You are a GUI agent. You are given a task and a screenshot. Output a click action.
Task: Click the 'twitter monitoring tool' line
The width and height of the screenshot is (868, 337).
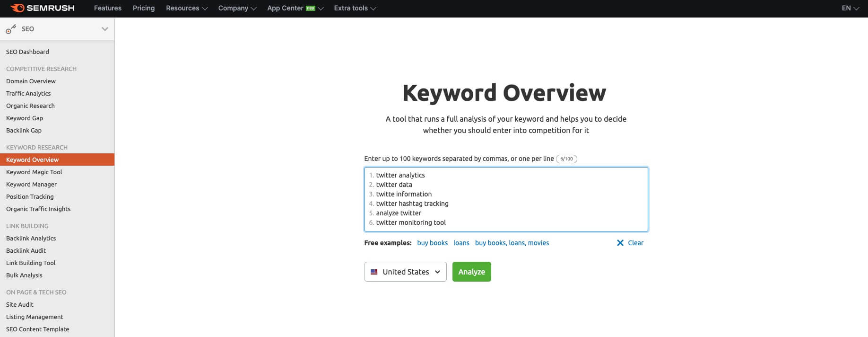[x=411, y=222]
